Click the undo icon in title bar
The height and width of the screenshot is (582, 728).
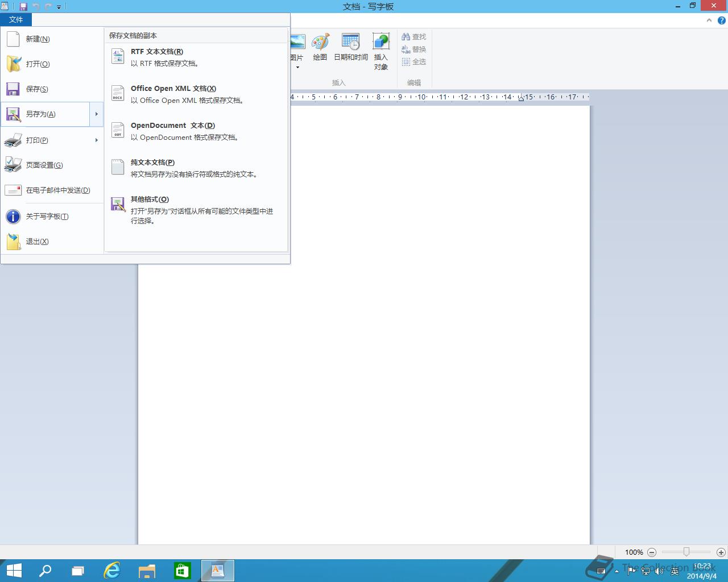[x=36, y=7]
